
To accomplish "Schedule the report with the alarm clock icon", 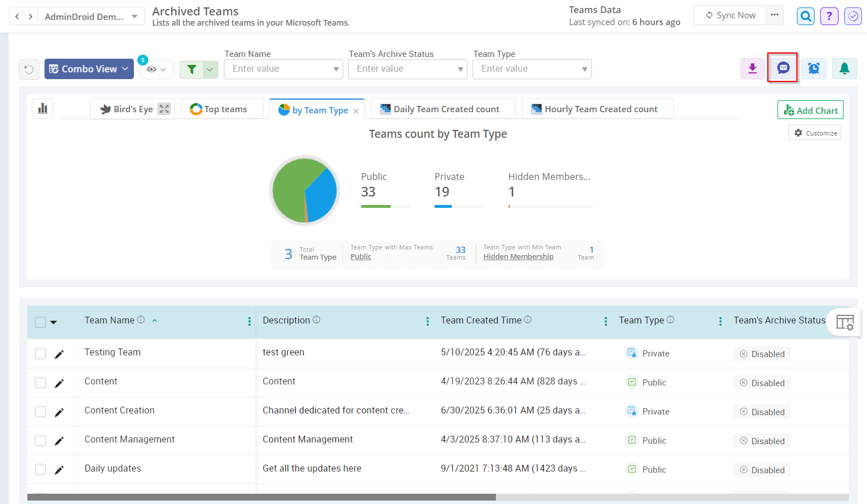I will pyautogui.click(x=813, y=68).
